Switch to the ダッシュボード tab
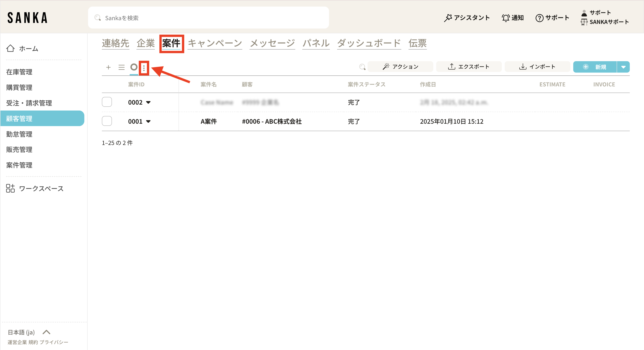 tap(369, 43)
